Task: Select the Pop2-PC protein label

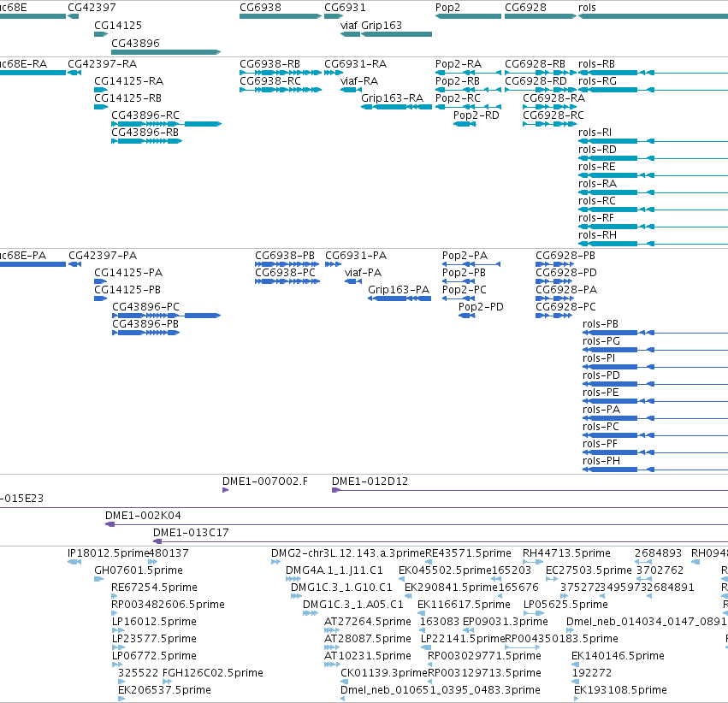Action: (465, 290)
